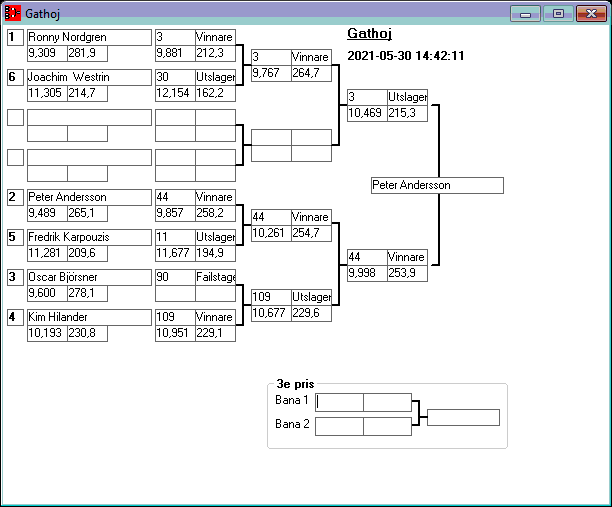Select the seed number 6 box
The image size is (612, 507).
pyautogui.click(x=15, y=77)
